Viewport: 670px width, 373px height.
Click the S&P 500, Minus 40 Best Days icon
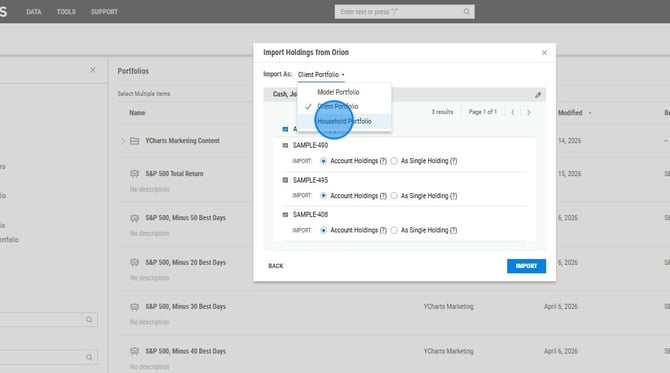134,351
